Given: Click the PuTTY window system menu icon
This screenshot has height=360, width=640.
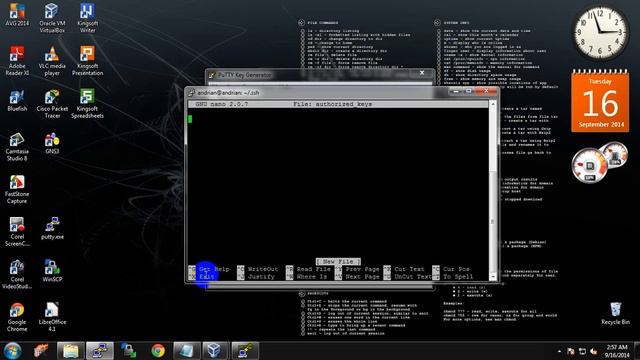Looking at the screenshot, I should point(191,93).
